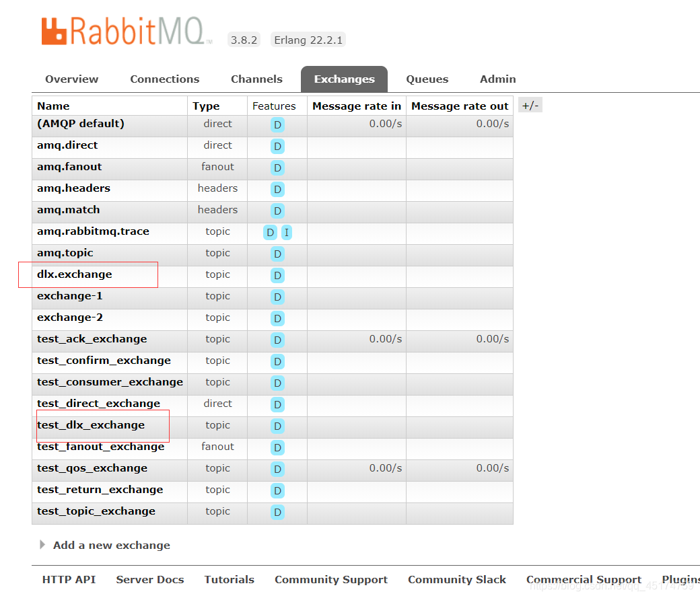Click the D badge in amq.match row
This screenshot has width=700, height=598.
coord(277,211)
